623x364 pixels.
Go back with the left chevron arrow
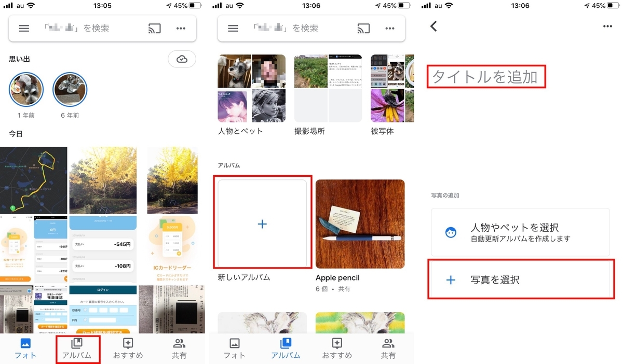coord(434,26)
